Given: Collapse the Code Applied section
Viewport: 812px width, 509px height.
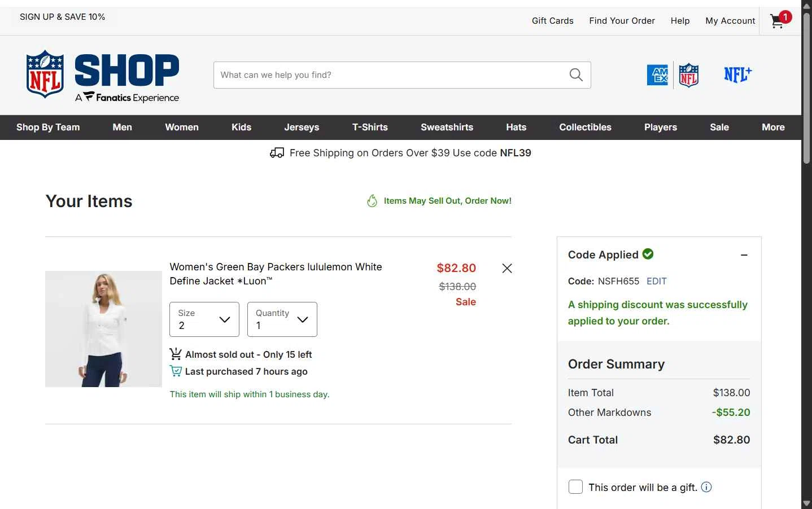Looking at the screenshot, I should point(744,255).
